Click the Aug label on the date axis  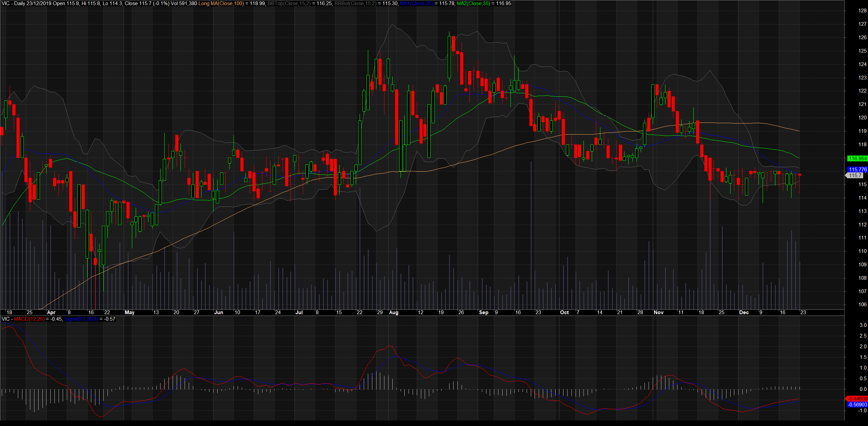click(393, 312)
